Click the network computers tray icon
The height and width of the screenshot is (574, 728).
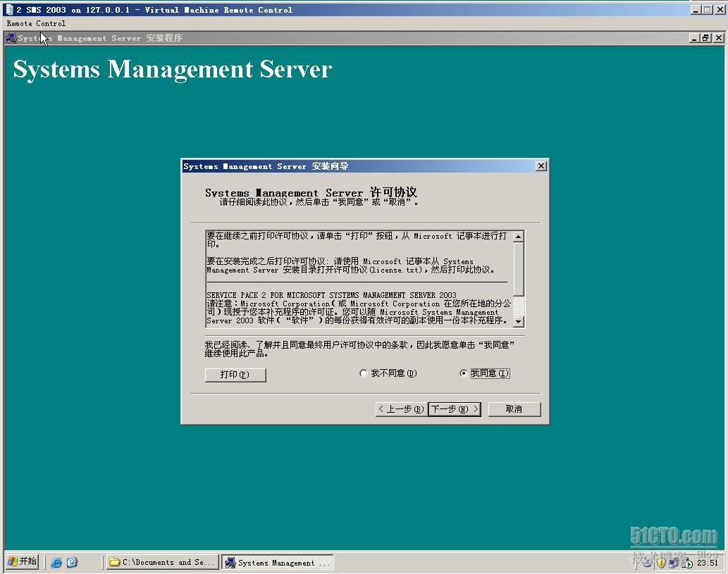pos(674,563)
